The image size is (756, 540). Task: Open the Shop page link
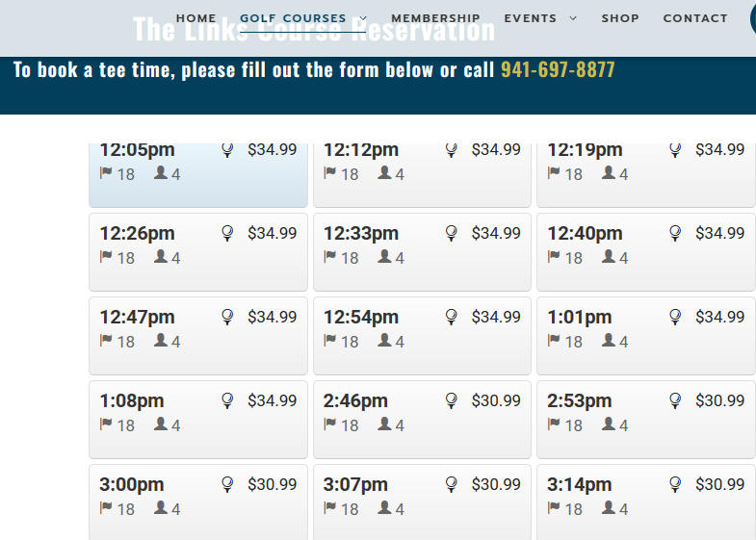pos(620,18)
